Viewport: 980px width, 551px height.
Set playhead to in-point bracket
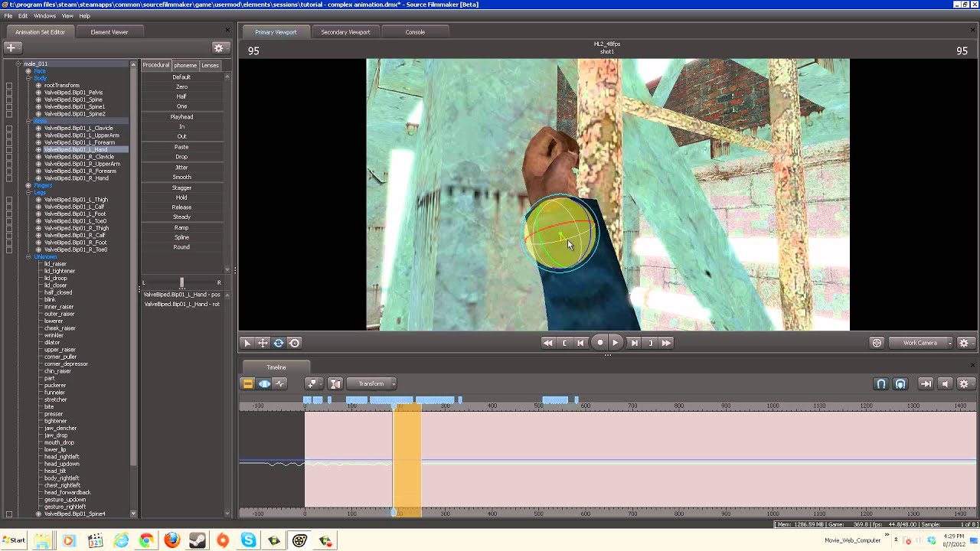point(564,343)
